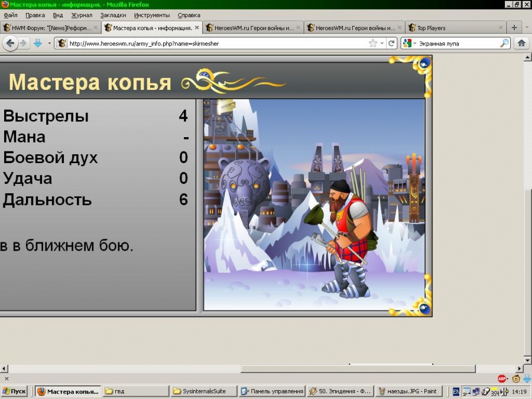Screen dimensions: 532x399
Task: Switch to the HWM Форум tab
Action: [51, 28]
